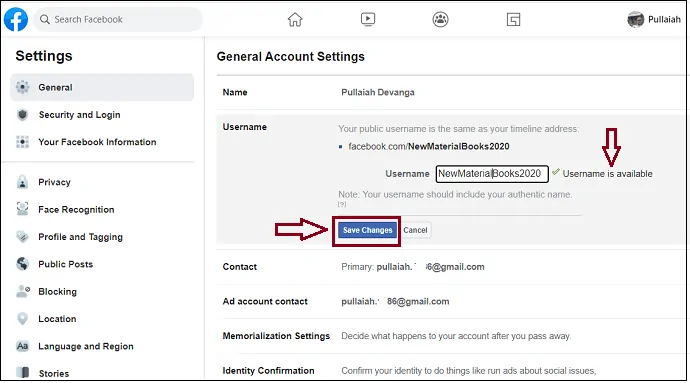Click the General gear icon
Screen dimensions: 690x383
[x=22, y=87]
